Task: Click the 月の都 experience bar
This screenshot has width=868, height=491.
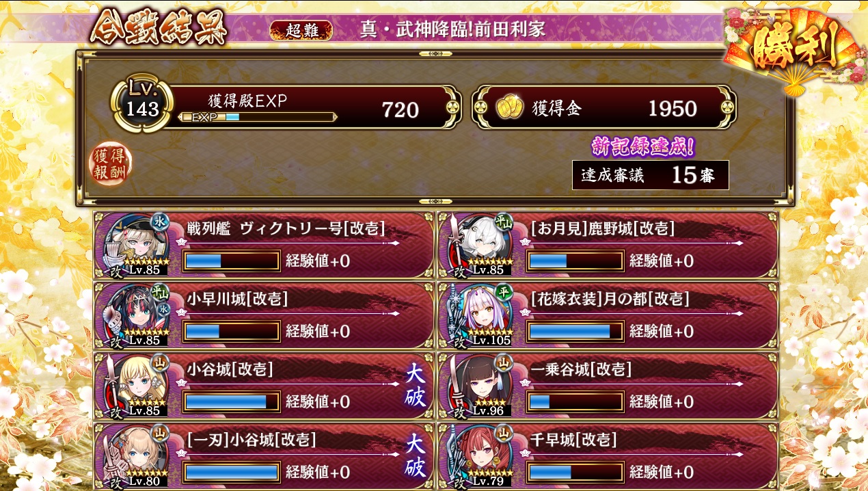Action: pos(575,332)
